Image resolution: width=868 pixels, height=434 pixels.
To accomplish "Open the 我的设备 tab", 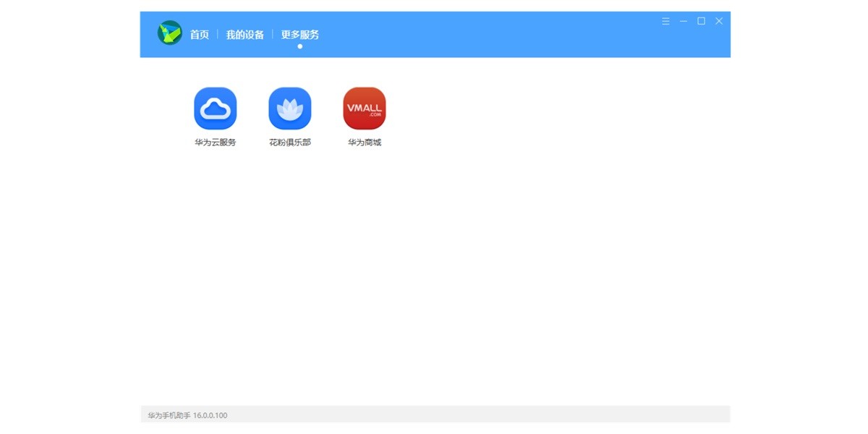I will point(245,34).
